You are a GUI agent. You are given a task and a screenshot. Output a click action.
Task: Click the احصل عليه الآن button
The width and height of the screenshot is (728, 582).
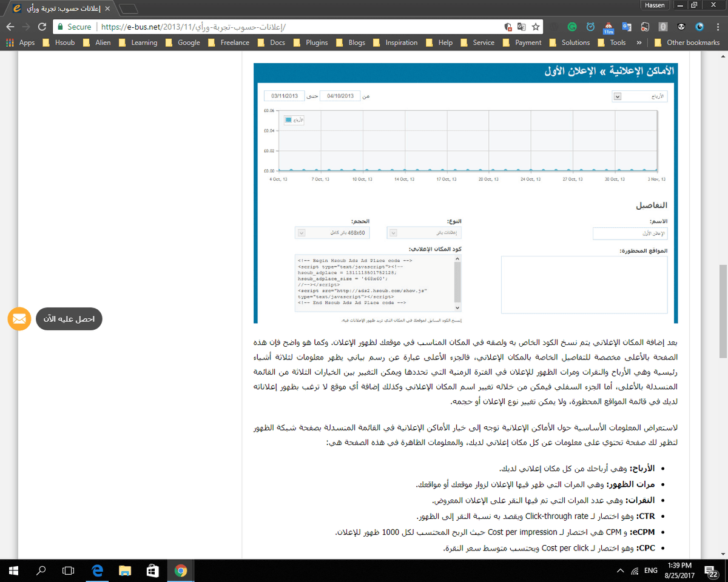pyautogui.click(x=69, y=319)
